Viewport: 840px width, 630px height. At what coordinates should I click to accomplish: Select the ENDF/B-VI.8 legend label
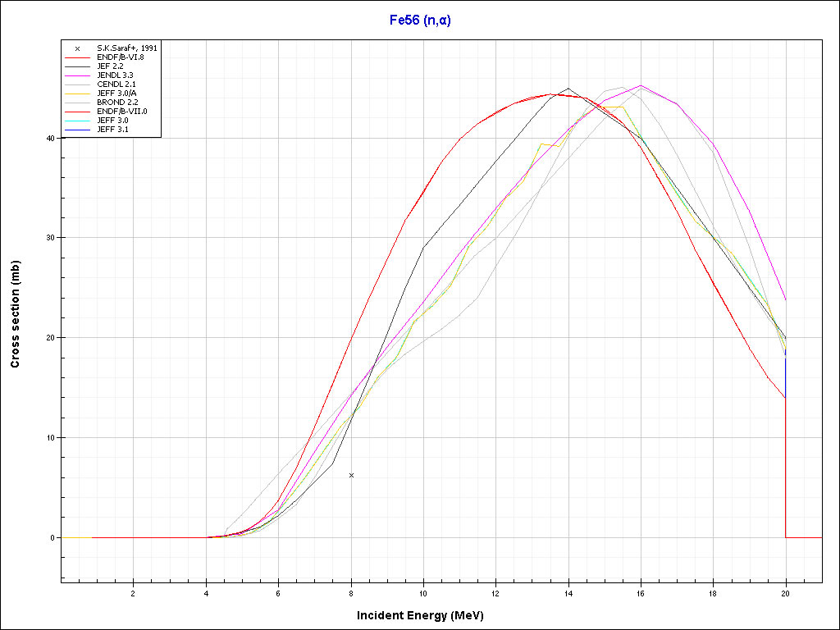[121, 57]
